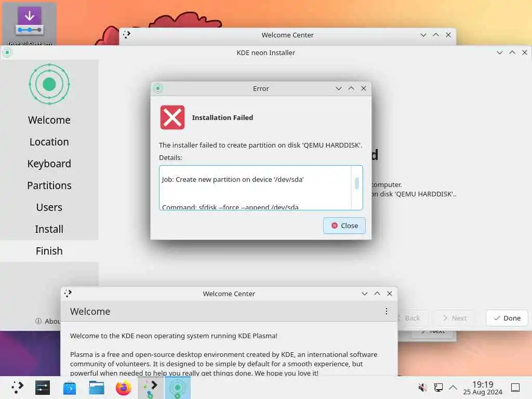
Task: Click the Done button in installer
Action: pyautogui.click(x=507, y=318)
